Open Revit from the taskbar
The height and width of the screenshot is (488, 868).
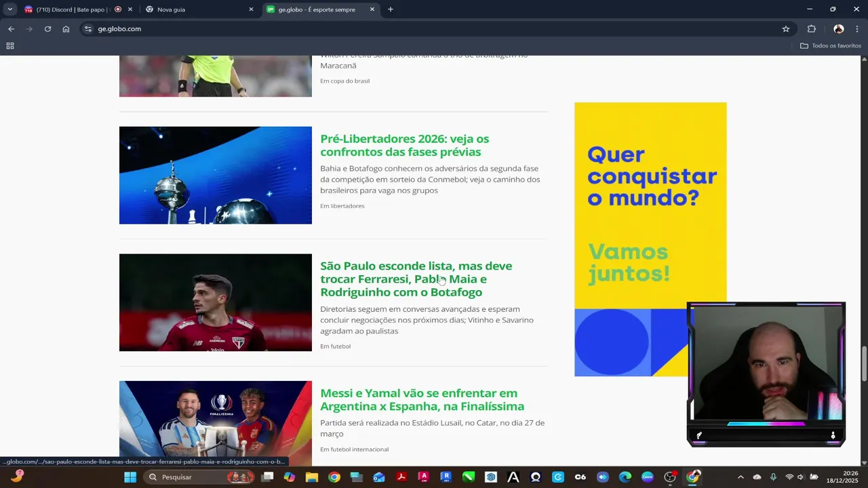pos(446,477)
